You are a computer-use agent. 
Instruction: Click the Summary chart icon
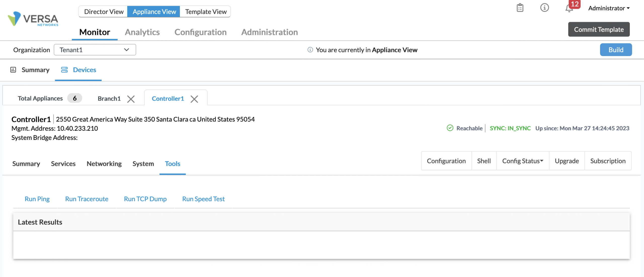point(13,70)
